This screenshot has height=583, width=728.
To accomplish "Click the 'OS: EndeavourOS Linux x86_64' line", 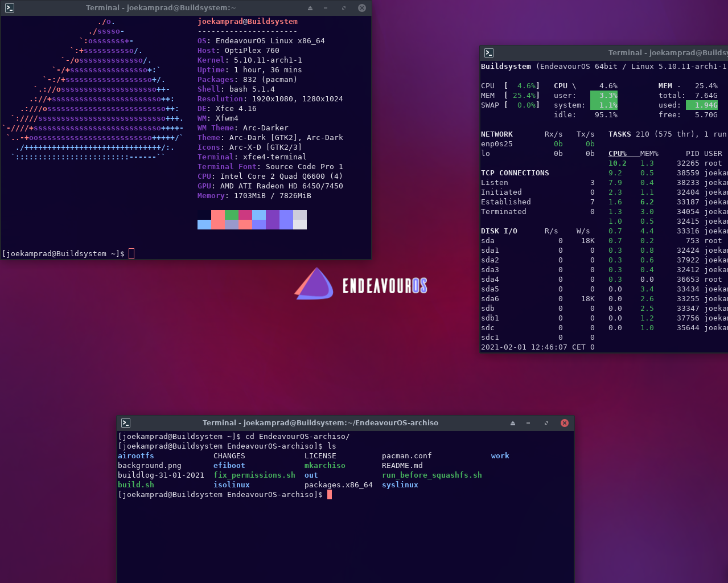I will (261, 40).
